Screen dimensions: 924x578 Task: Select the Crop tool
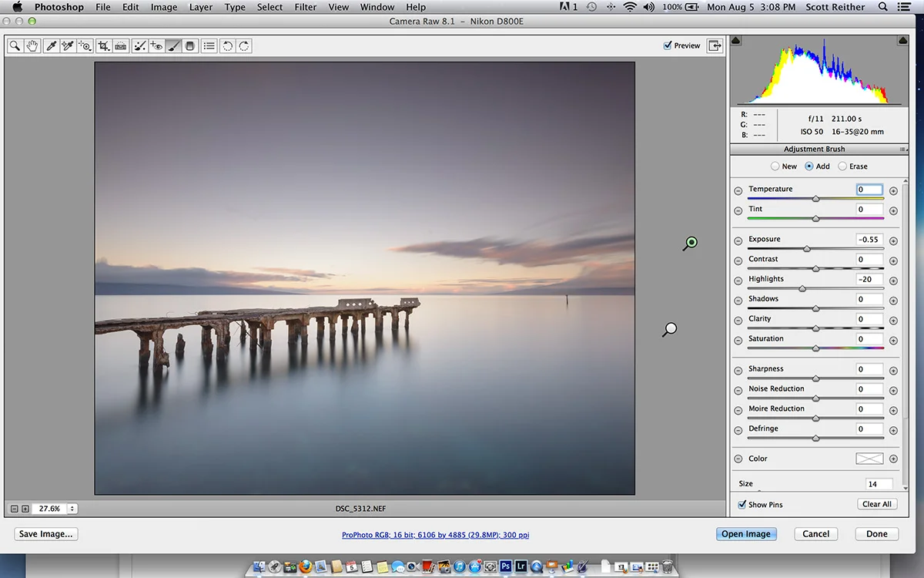click(x=103, y=46)
